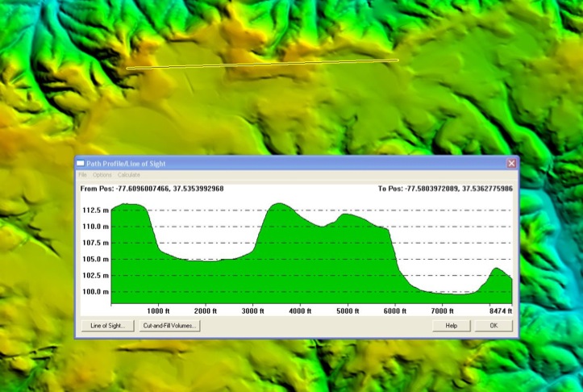Click the To Pos coordinates text
Viewport: 583px width, 392px height.
coord(445,189)
